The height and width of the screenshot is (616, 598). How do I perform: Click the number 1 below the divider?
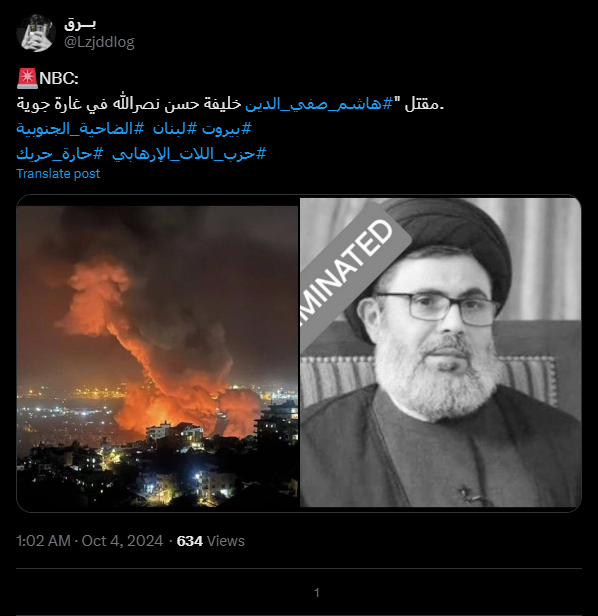(x=317, y=592)
